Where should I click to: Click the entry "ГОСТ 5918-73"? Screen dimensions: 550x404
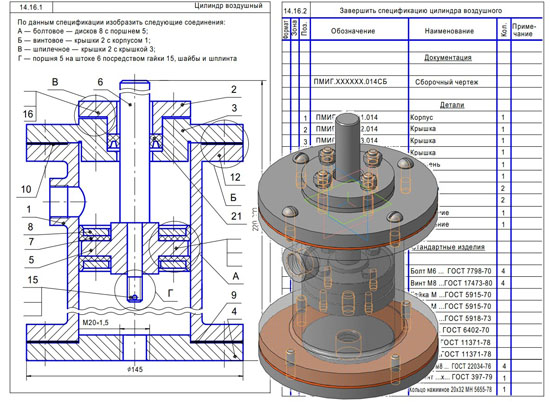[468, 318]
